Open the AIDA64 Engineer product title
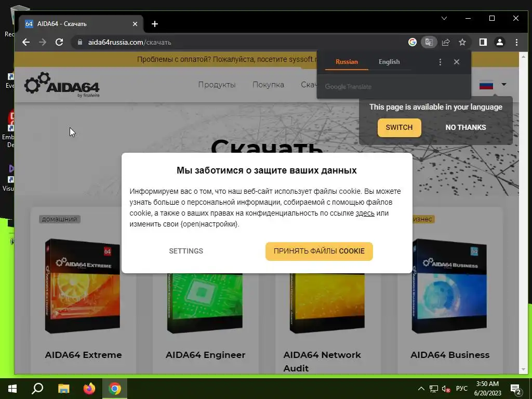Viewport: 532px width, 399px height. 205,354
